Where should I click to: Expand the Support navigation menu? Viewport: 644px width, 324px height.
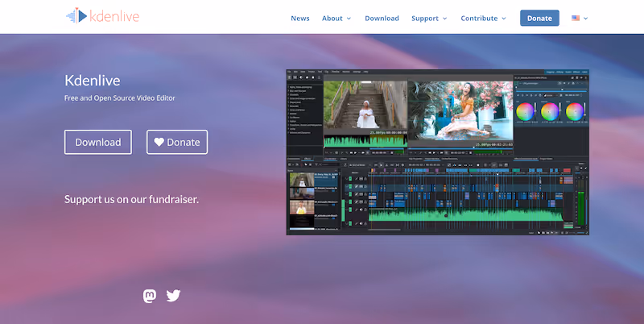pyautogui.click(x=429, y=18)
